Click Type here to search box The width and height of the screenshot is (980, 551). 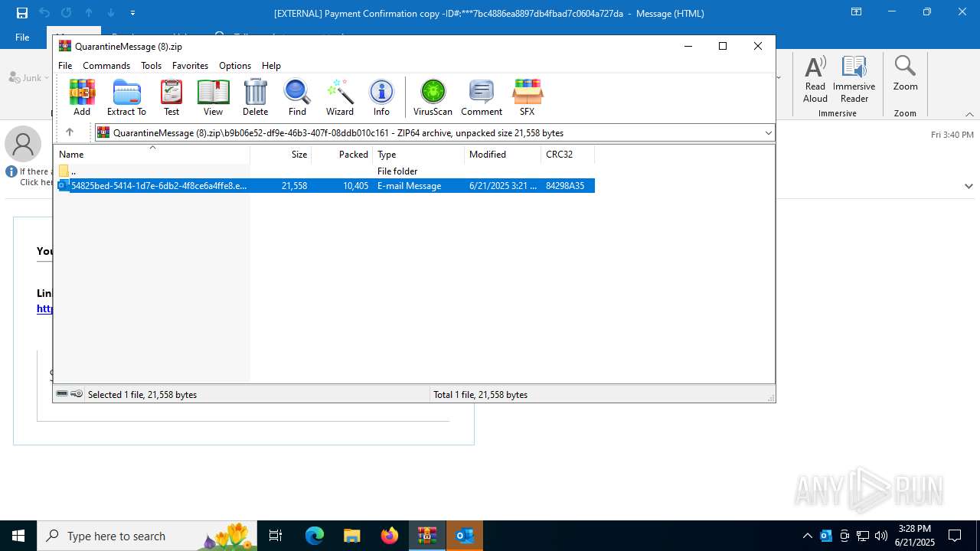pyautogui.click(x=147, y=536)
